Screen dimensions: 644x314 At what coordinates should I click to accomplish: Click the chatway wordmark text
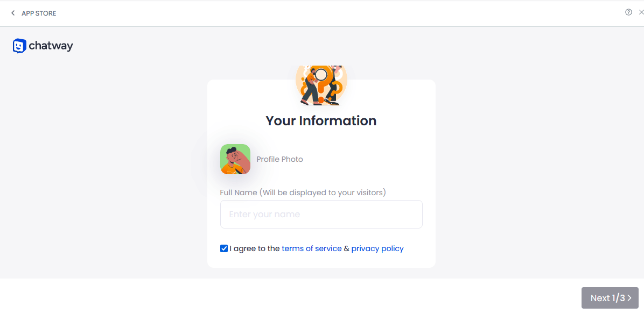tap(51, 46)
